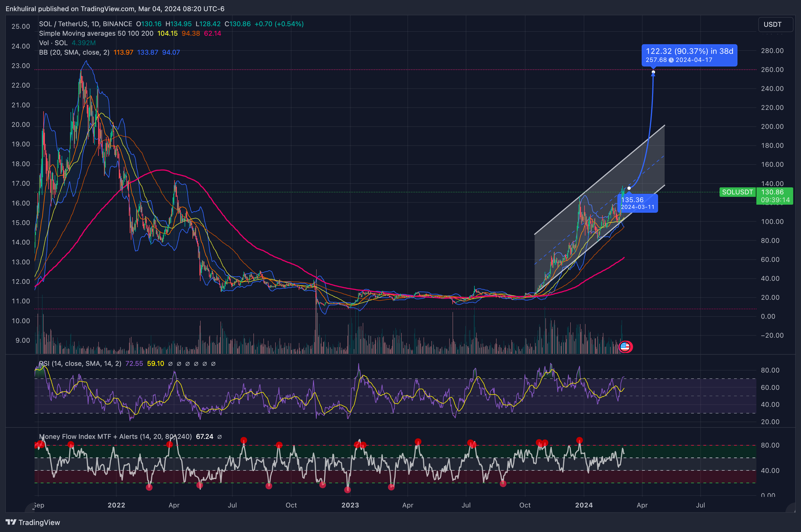The width and height of the screenshot is (801, 532).
Task: Click the US flag economic event icon
Action: coord(625,347)
